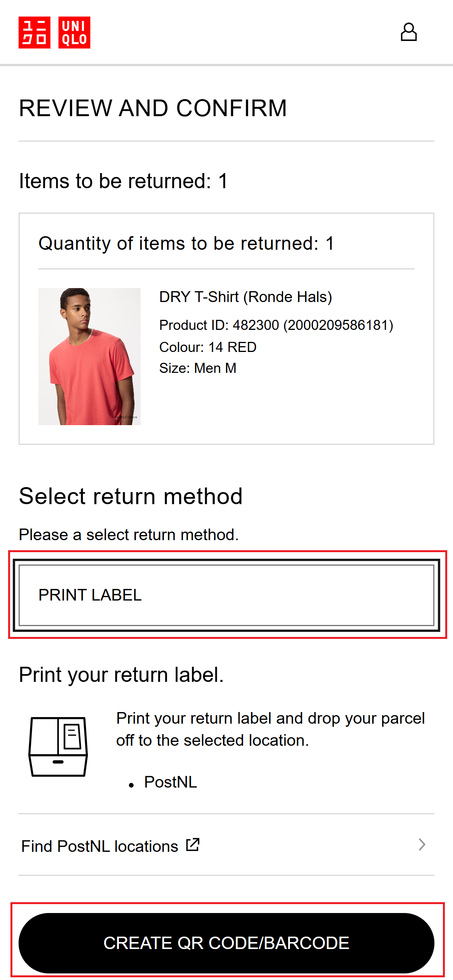Click the PostNL bullet list item
Screen dimensions: 453x980
pos(170,782)
